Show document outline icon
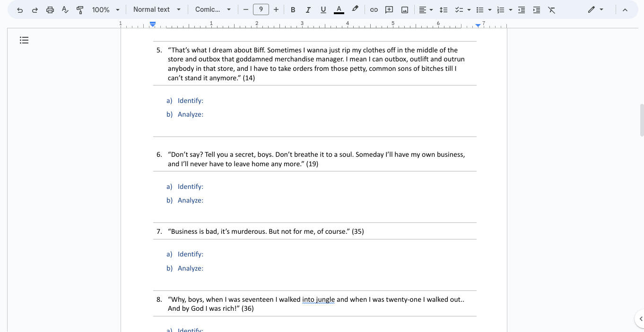The image size is (644, 332). pyautogui.click(x=24, y=40)
